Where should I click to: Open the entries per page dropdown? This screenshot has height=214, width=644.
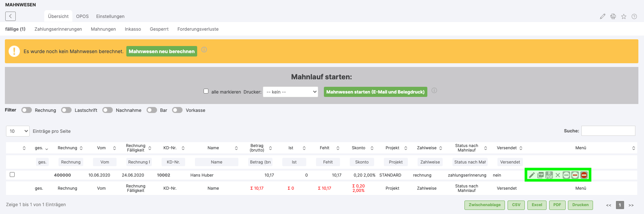coord(18,131)
